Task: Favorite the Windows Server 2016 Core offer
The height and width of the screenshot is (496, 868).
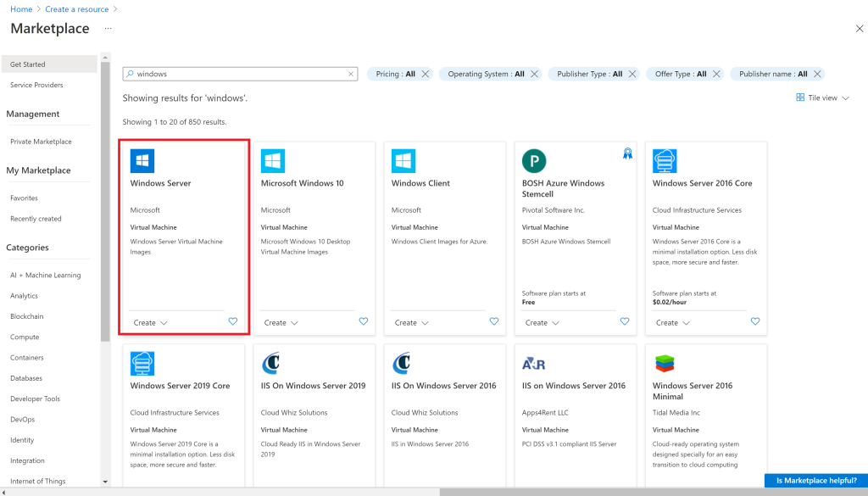Action: tap(755, 321)
